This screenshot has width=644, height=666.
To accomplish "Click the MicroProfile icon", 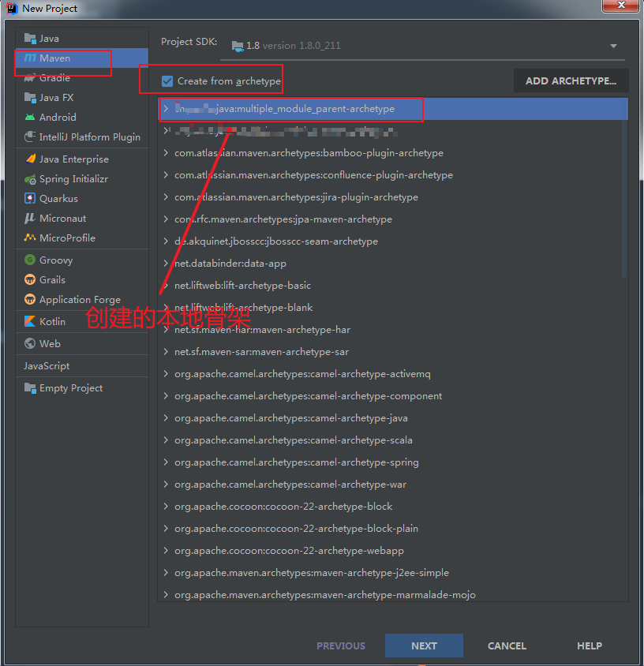I will (30, 238).
